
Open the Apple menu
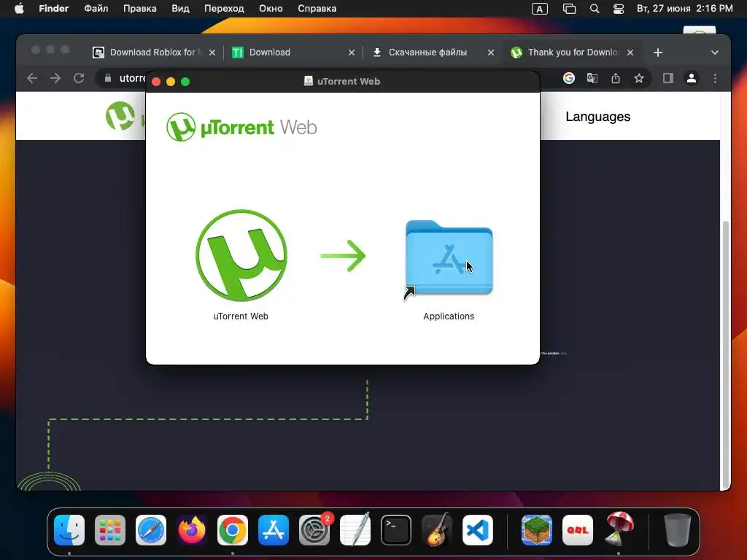(x=19, y=9)
